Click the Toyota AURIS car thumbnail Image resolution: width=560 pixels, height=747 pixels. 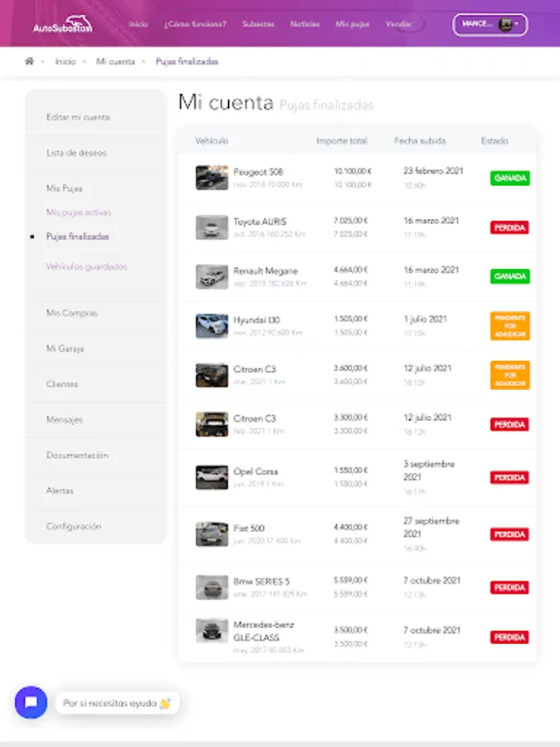pyautogui.click(x=212, y=227)
